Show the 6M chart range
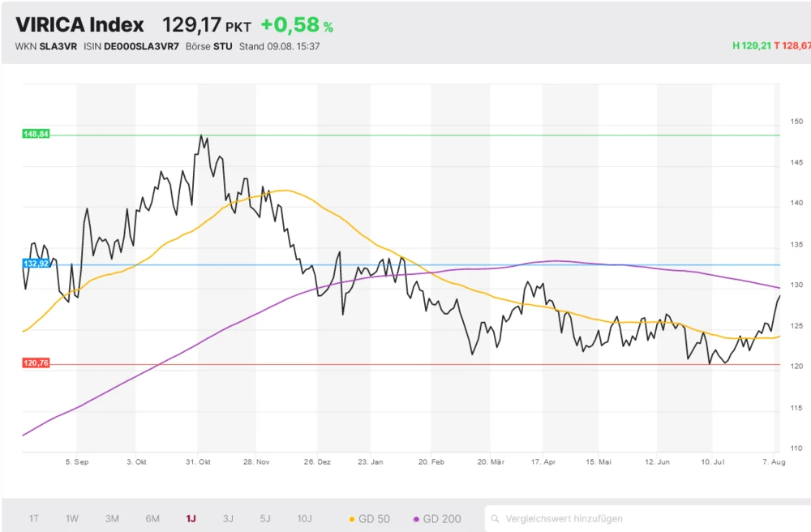This screenshot has height=532, width=811. click(152, 518)
